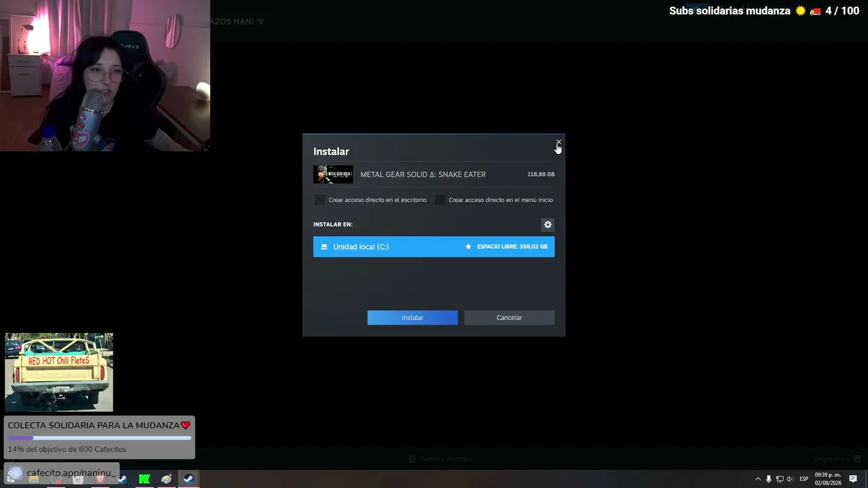868x488 pixels.
Task: Click the highlighted active Steam taskbar icon
Action: pyautogui.click(x=189, y=479)
